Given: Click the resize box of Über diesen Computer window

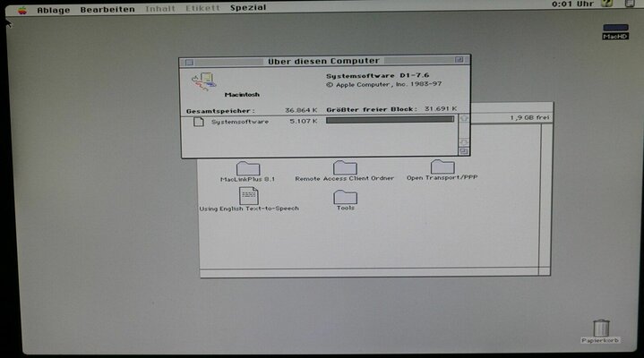Looking at the screenshot, I should 463,151.
